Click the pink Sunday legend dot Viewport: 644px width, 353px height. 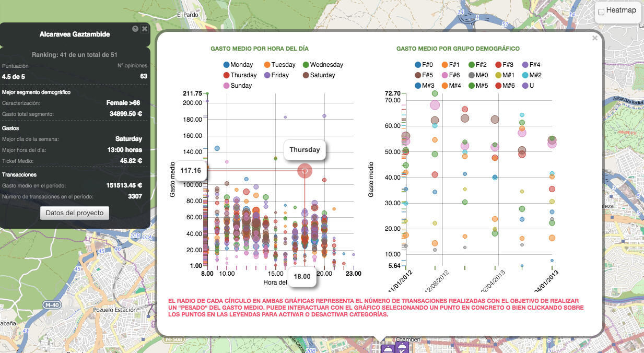(226, 86)
